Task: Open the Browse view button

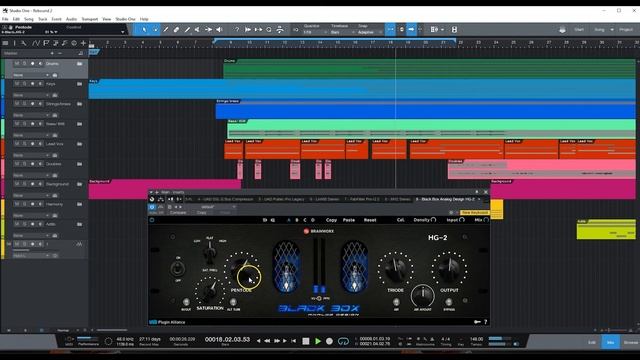Action: (631, 342)
